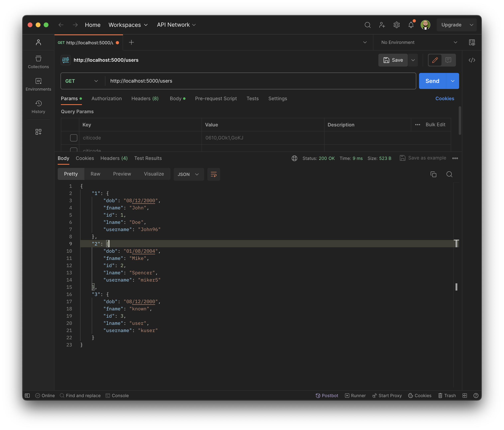This screenshot has width=504, height=430.
Task: Open the GET method dropdown
Action: [82, 81]
